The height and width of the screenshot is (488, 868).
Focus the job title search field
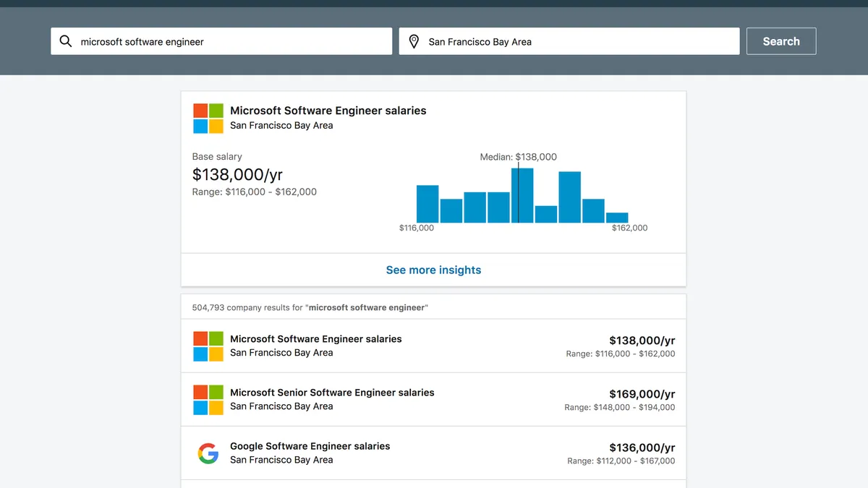click(x=221, y=41)
